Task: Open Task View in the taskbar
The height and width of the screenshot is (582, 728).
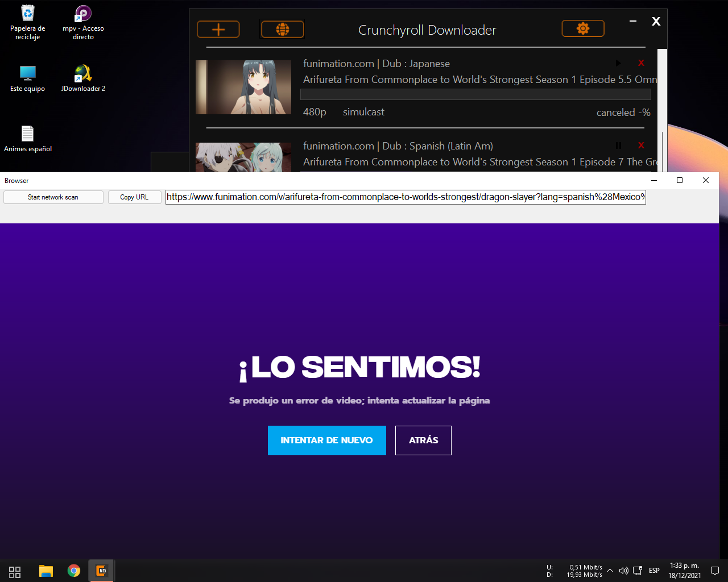Action: (x=15, y=571)
